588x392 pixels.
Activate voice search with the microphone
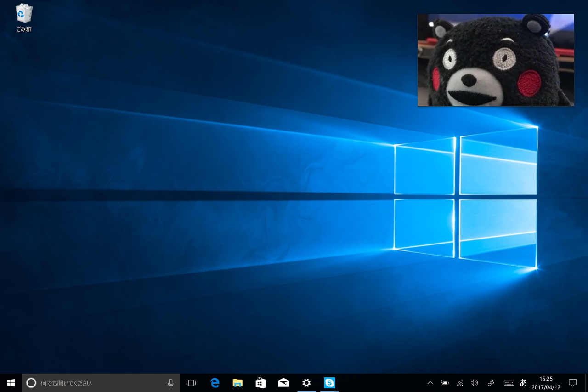pos(170,382)
